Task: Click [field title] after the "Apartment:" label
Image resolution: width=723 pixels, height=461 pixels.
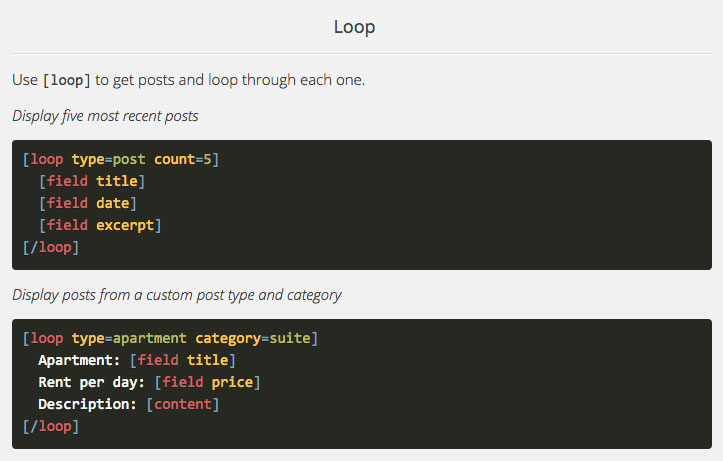Action: click(183, 360)
